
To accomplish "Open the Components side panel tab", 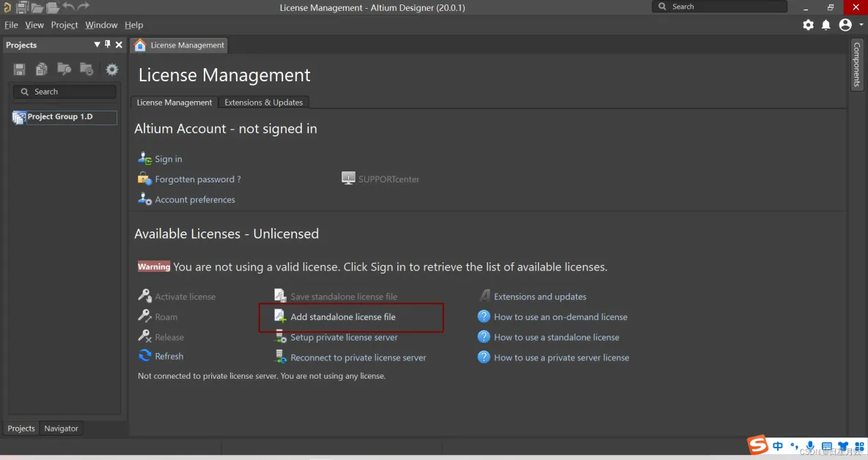I will pyautogui.click(x=857, y=64).
